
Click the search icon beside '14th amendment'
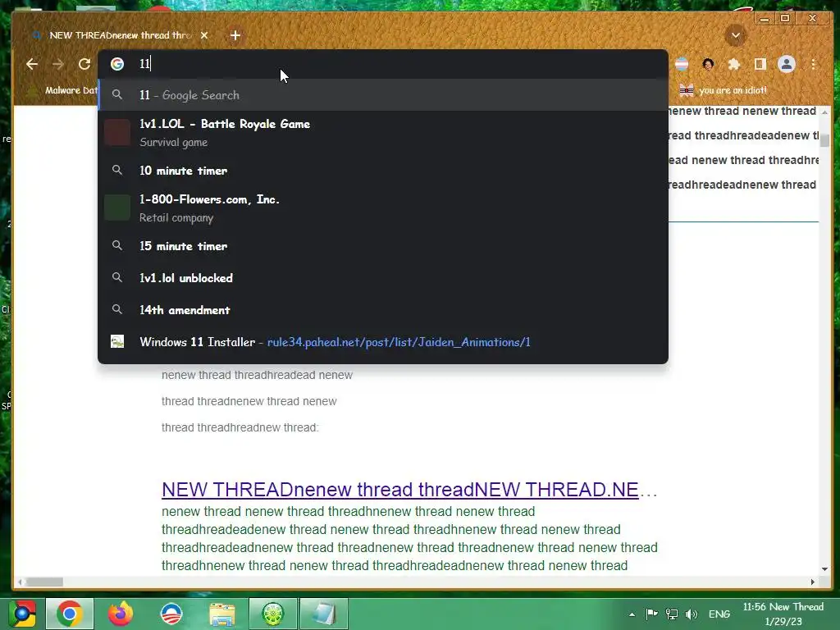(x=117, y=309)
